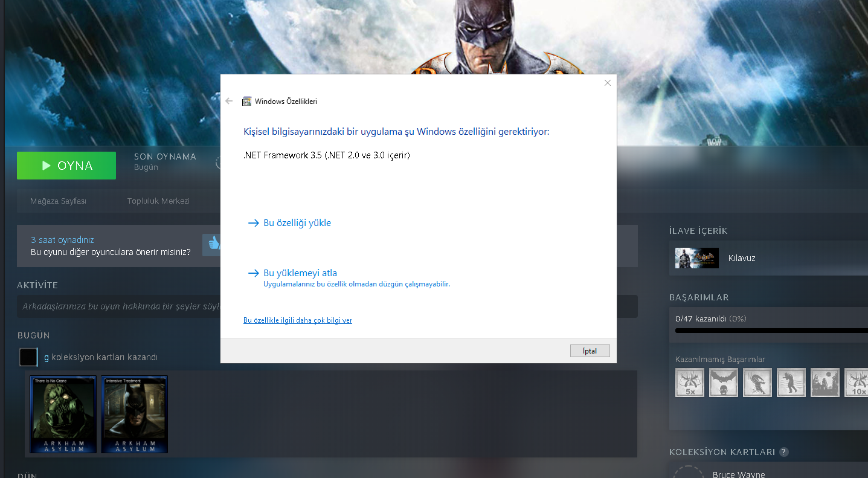Click the 'Kazanılmamış Başarımlar' label
This screenshot has width=868, height=478.
coord(720,360)
